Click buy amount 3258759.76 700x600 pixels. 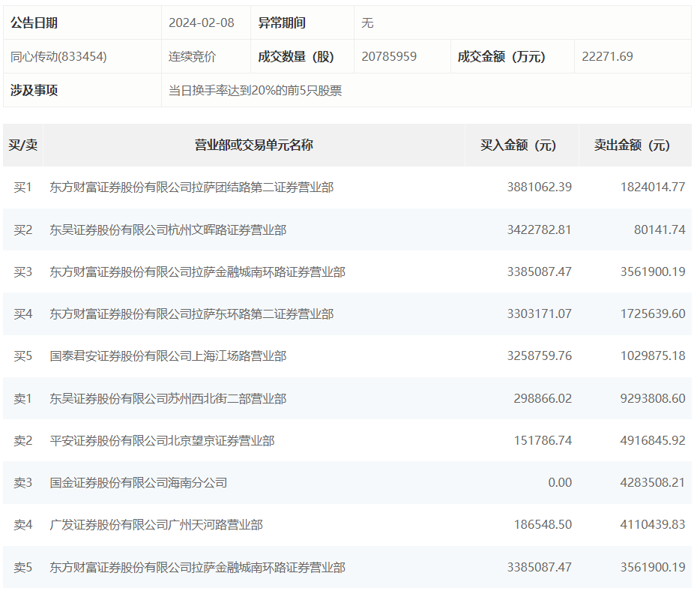tap(540, 356)
